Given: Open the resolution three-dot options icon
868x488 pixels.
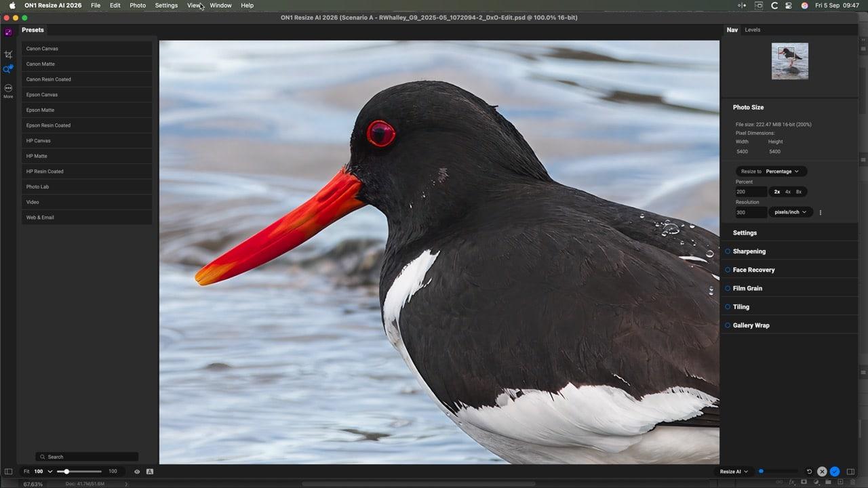Looking at the screenshot, I should 821,212.
